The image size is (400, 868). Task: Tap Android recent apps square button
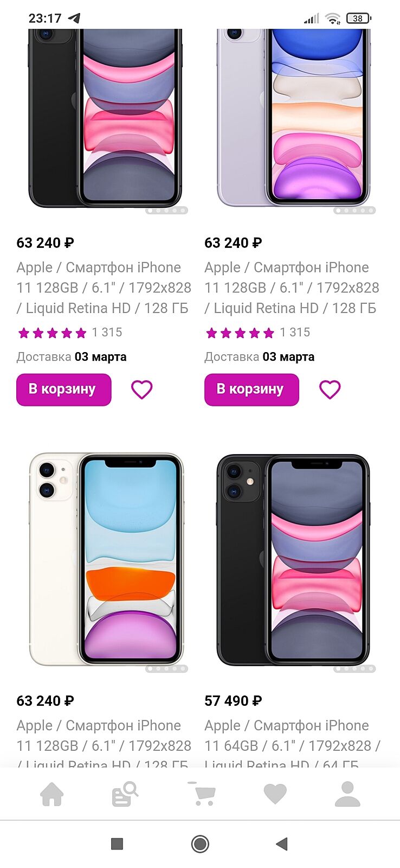click(x=117, y=844)
